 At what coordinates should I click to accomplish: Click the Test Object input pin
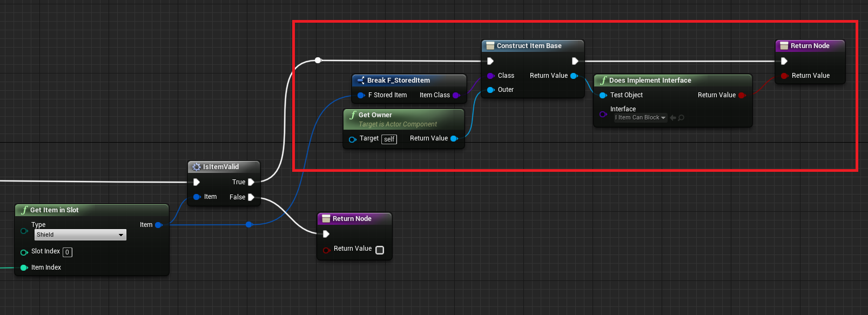coord(603,96)
